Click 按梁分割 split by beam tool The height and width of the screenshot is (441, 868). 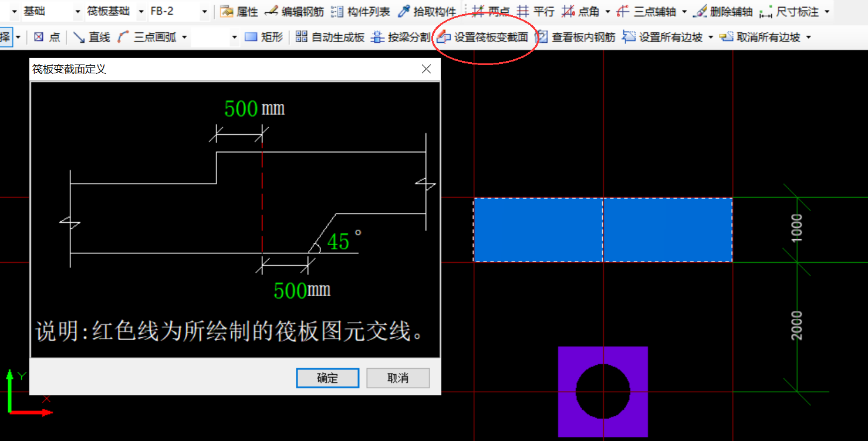[401, 38]
